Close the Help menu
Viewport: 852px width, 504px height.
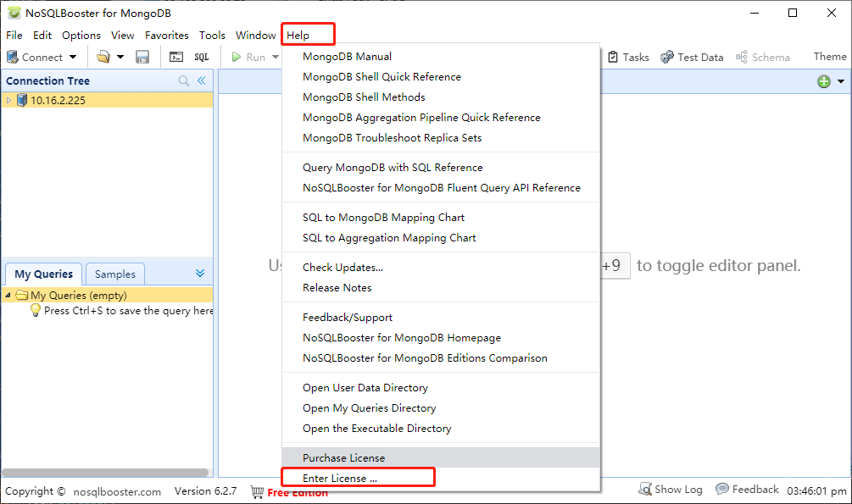tap(298, 36)
